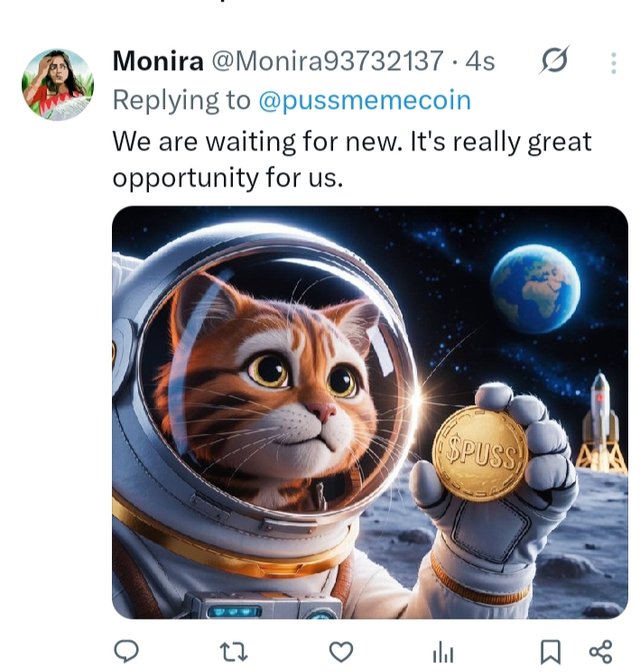Click the rocket on the moon surface
Image resolution: width=640 pixels, height=672 pixels.
pos(601,422)
